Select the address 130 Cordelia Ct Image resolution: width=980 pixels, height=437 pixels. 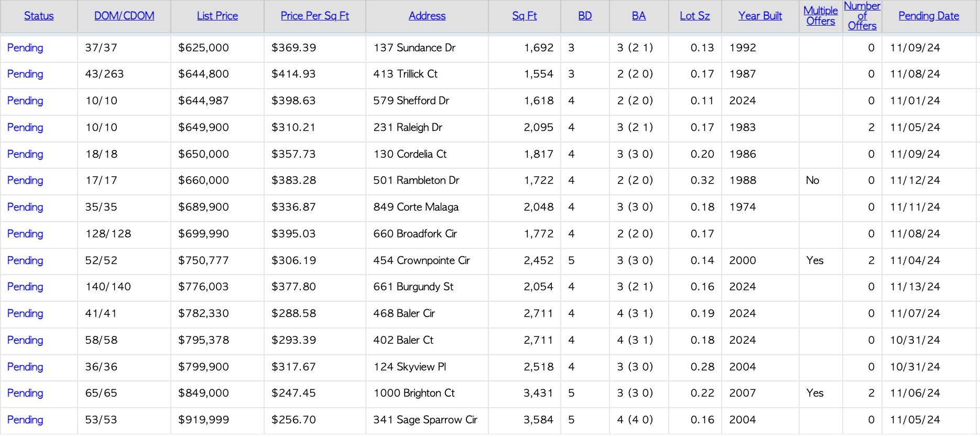[410, 154]
